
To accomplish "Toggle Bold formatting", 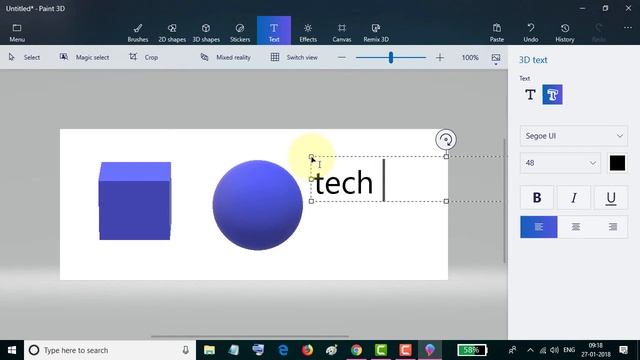I will tap(537, 198).
